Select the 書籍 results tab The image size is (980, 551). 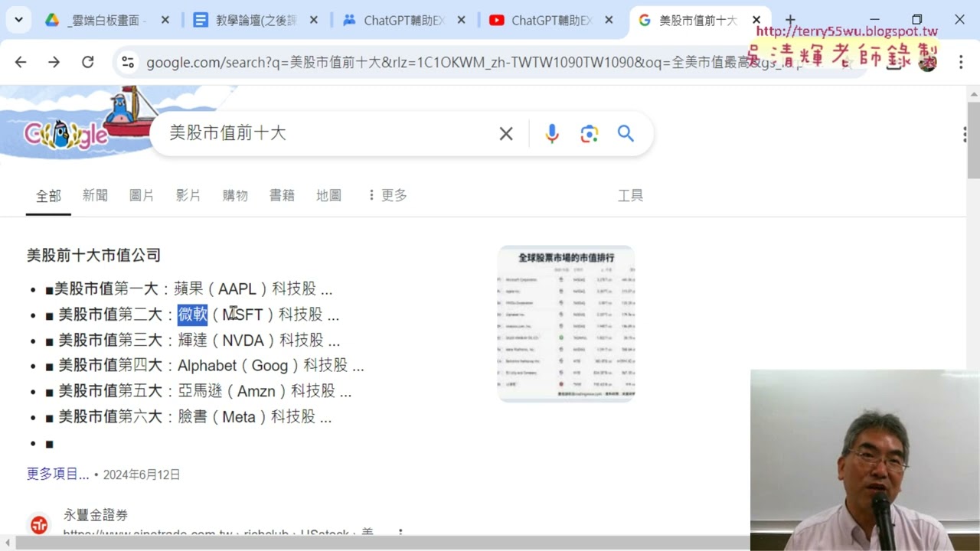click(282, 196)
